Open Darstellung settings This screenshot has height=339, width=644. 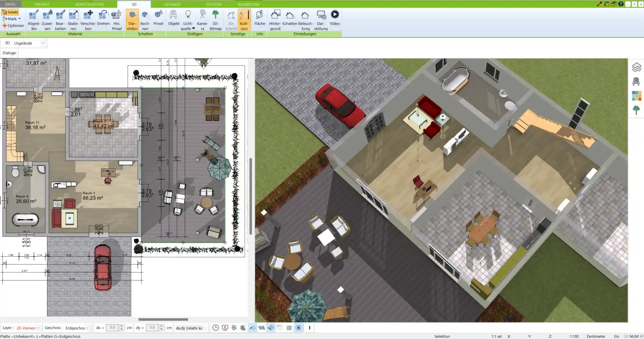[x=321, y=20]
